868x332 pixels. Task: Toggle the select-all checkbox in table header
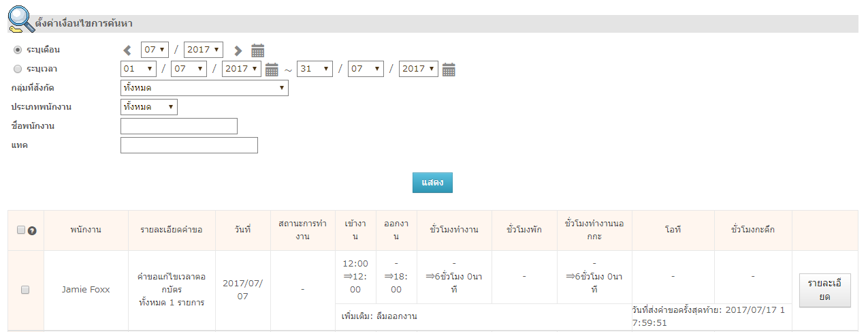[21, 230]
